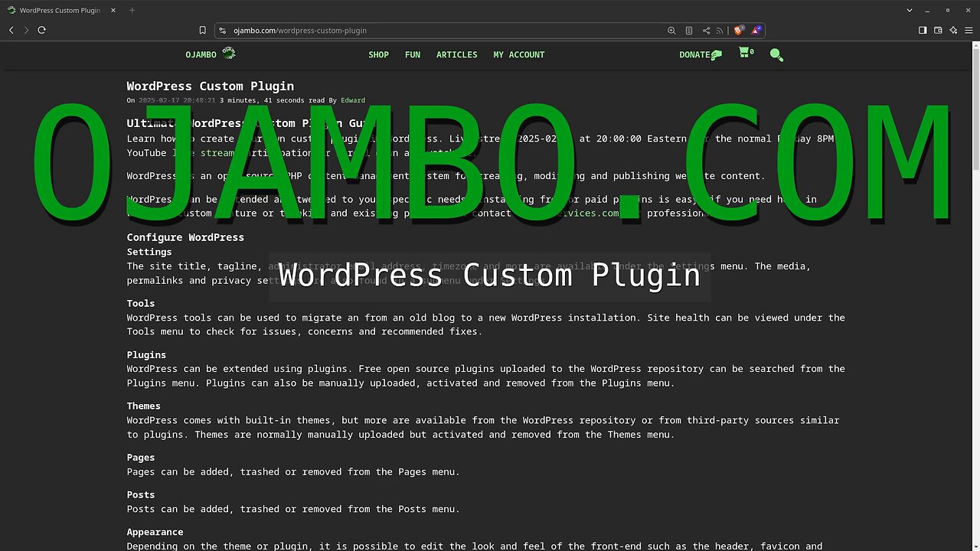Open the ARTICLES menu item
This screenshot has width=980, height=551.
click(x=456, y=55)
